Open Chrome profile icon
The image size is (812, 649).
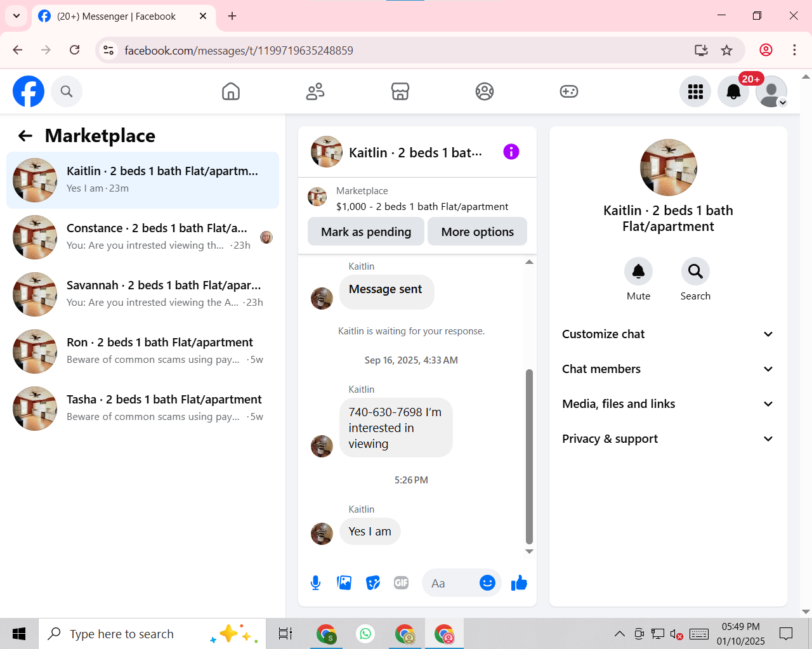(766, 50)
